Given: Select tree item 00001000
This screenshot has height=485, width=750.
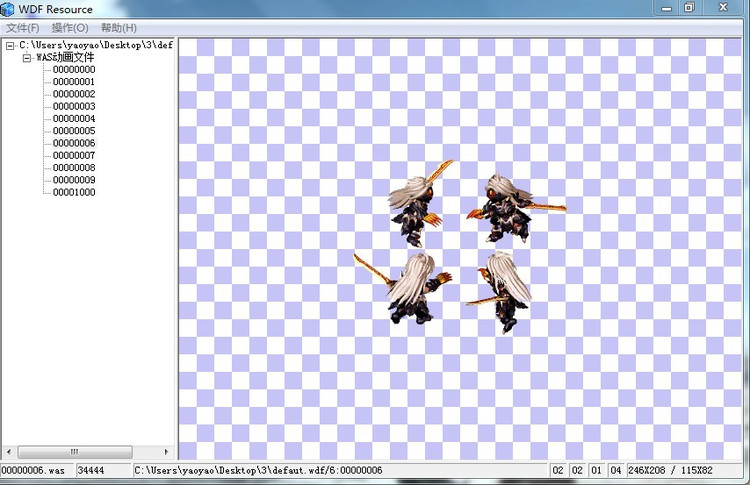Looking at the screenshot, I should tap(74, 192).
